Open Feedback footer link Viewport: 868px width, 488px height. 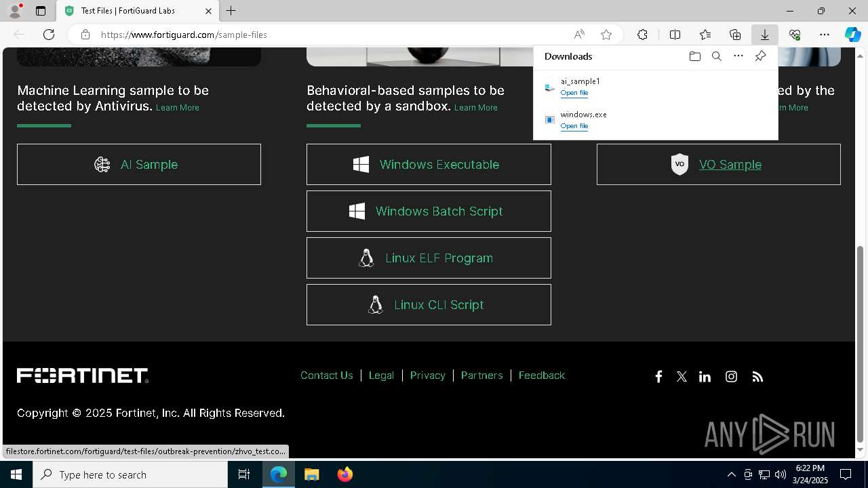(542, 375)
